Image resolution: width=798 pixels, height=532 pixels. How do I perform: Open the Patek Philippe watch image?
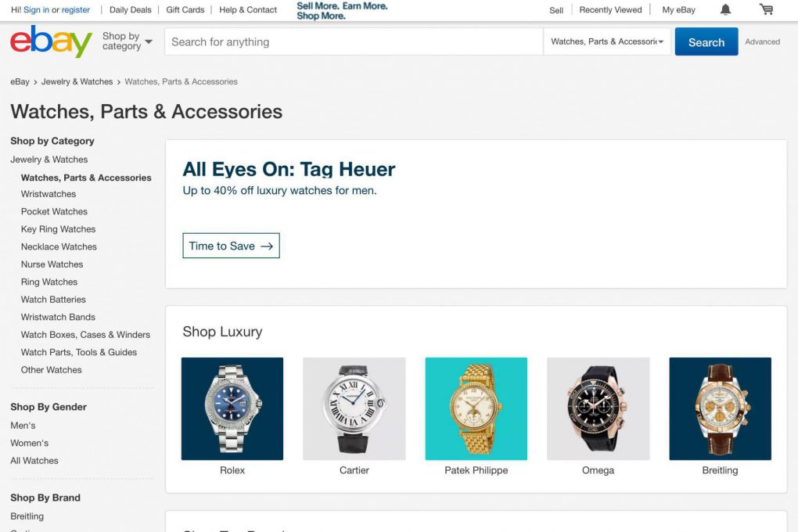click(476, 408)
